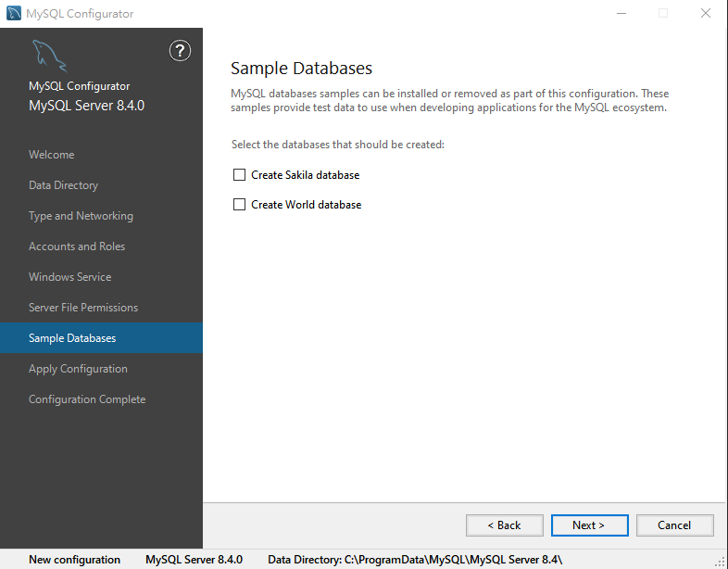Enable Create World database checkbox
This screenshot has width=728, height=569.
pos(239,205)
